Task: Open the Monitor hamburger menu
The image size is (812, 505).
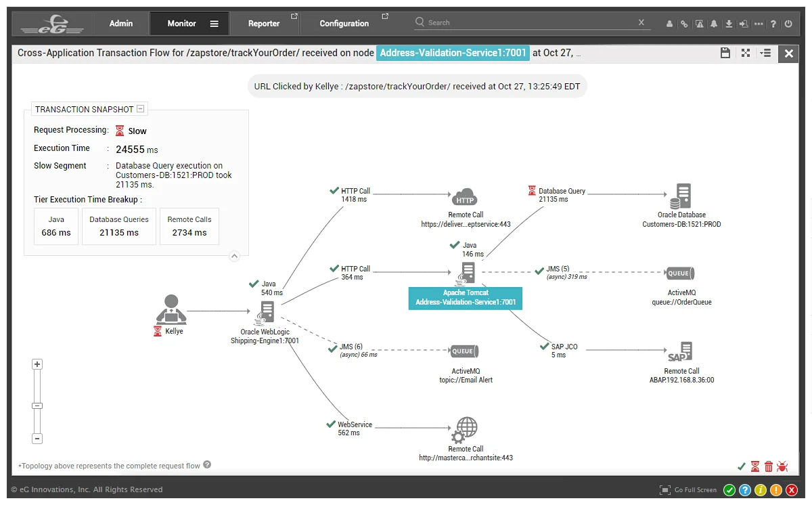Action: pos(214,24)
